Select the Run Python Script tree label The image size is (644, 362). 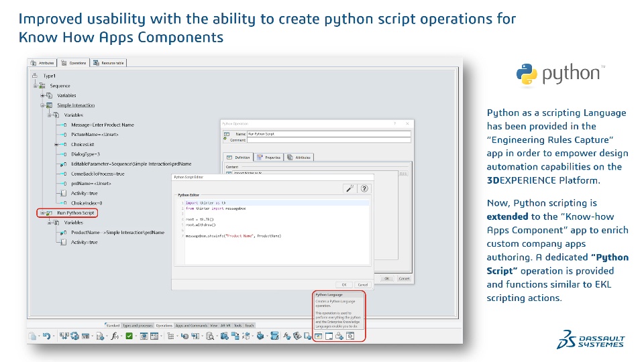(x=76, y=213)
